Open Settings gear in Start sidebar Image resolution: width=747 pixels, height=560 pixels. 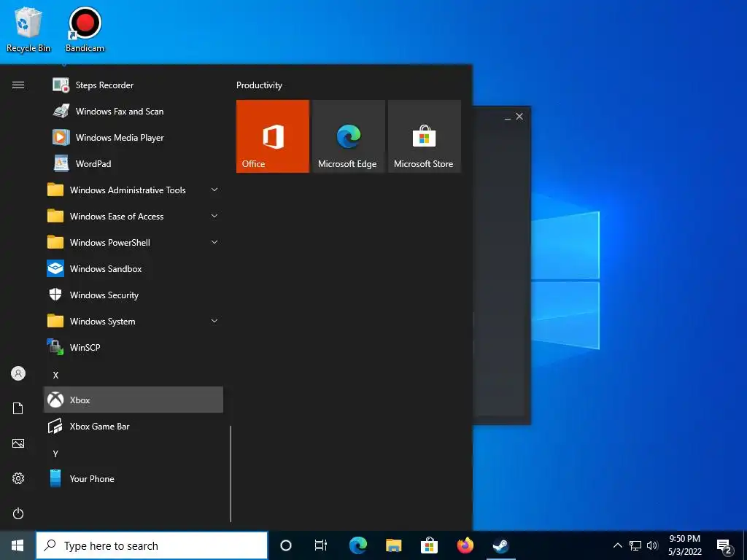[x=18, y=478]
